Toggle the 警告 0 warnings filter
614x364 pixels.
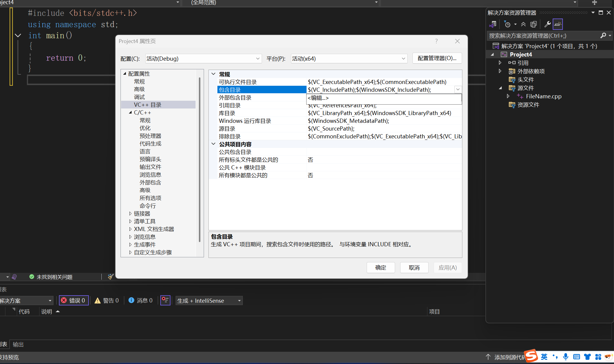coord(107,300)
